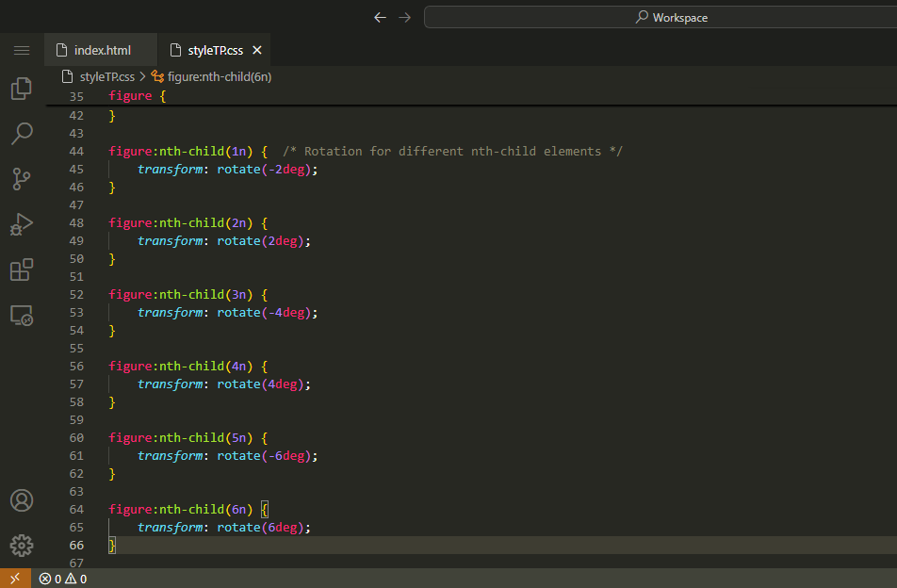Click styleTP.css in the breadcrumb
Screen dimensions: 897x588
[106, 76]
